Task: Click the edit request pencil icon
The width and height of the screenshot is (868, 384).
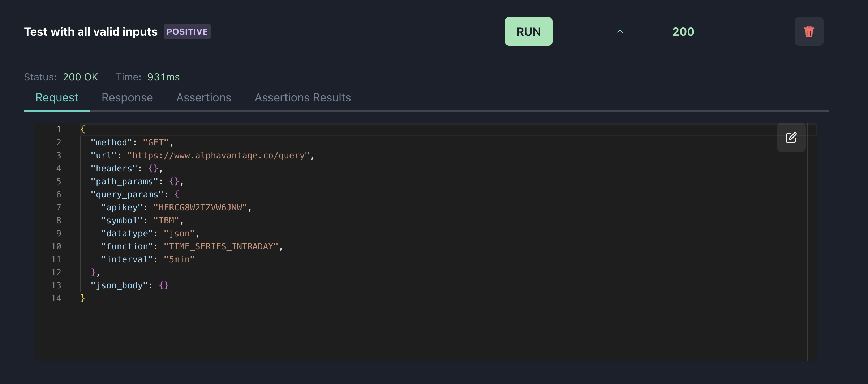Action: click(x=791, y=138)
